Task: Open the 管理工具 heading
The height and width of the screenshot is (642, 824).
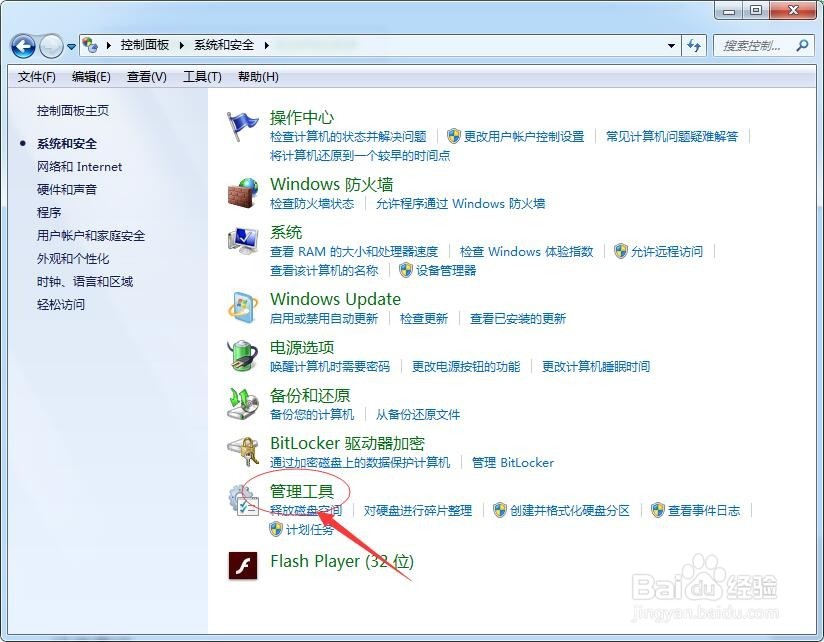Action: pyautogui.click(x=302, y=491)
